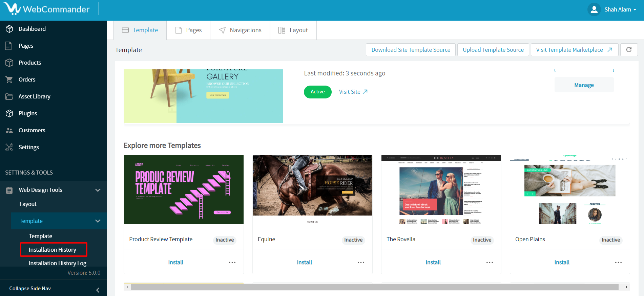Select the Template sub-item in sidebar
The image size is (644, 296).
tap(41, 236)
